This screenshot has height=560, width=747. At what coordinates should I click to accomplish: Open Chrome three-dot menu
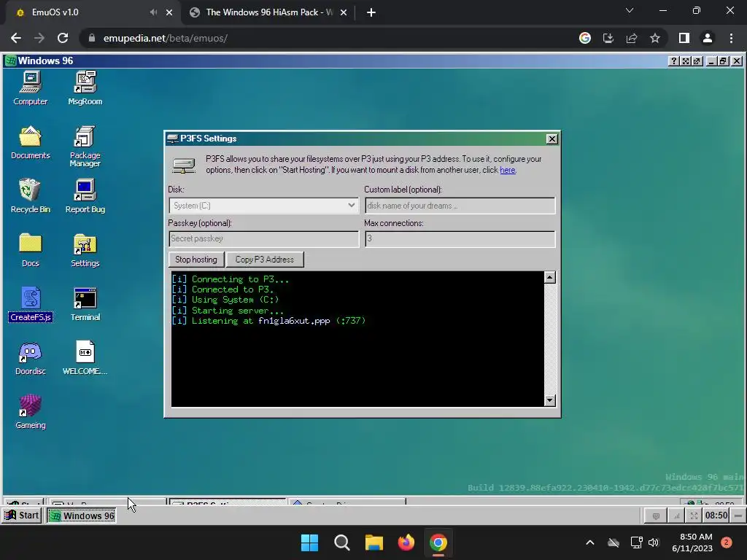(731, 38)
